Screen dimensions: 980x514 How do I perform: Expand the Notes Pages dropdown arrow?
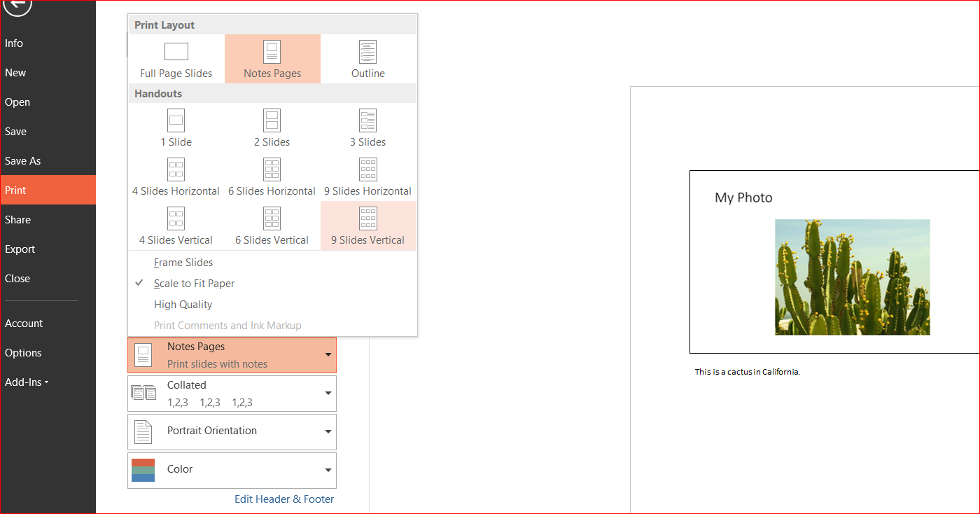coord(328,355)
